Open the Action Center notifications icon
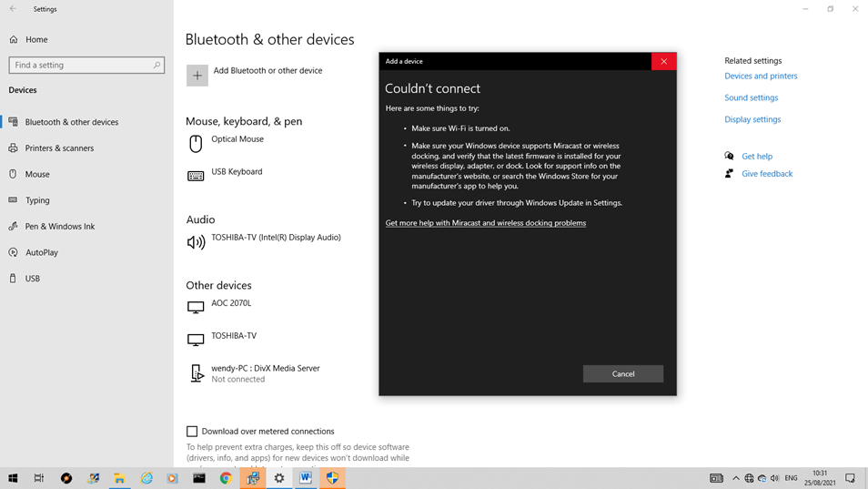Viewport: 868px width, 489px height. [851, 478]
